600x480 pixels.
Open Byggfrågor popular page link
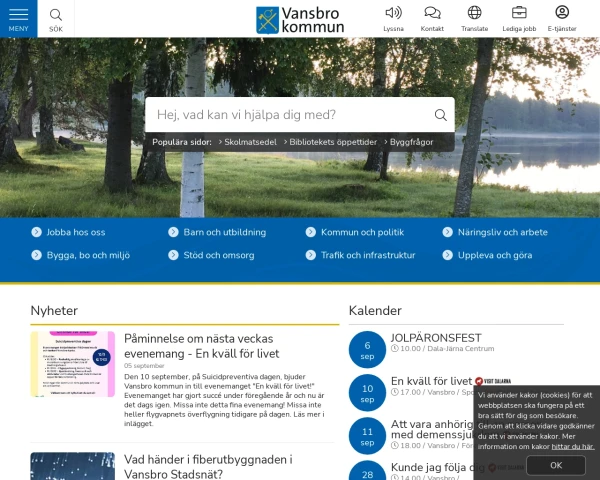[411, 142]
